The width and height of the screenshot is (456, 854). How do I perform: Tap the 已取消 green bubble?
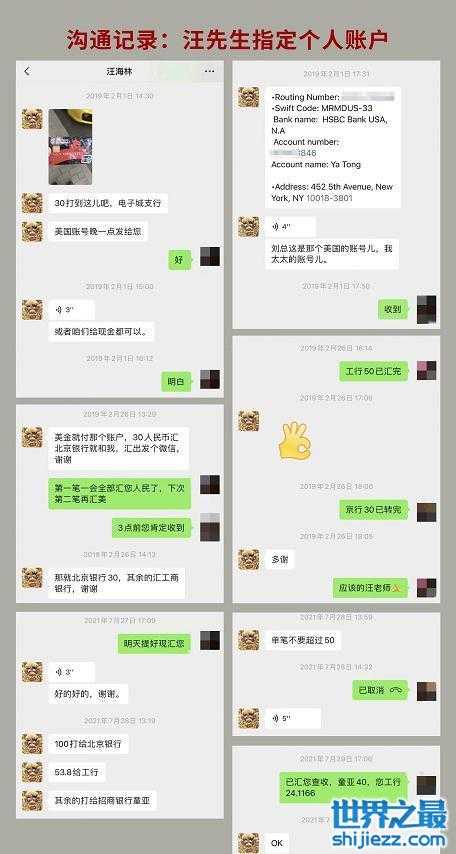[x=380, y=690]
